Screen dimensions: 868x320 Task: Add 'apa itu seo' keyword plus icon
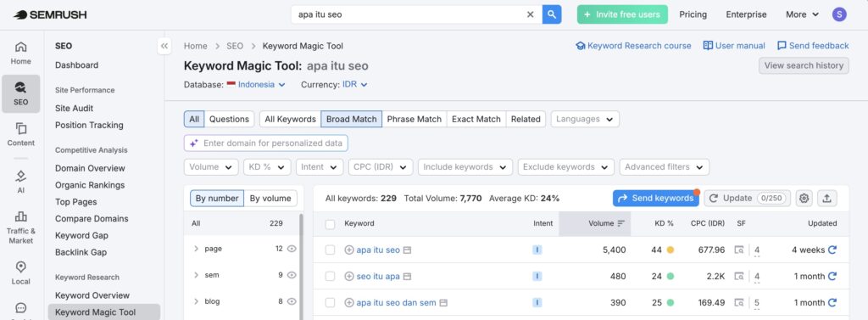point(348,250)
